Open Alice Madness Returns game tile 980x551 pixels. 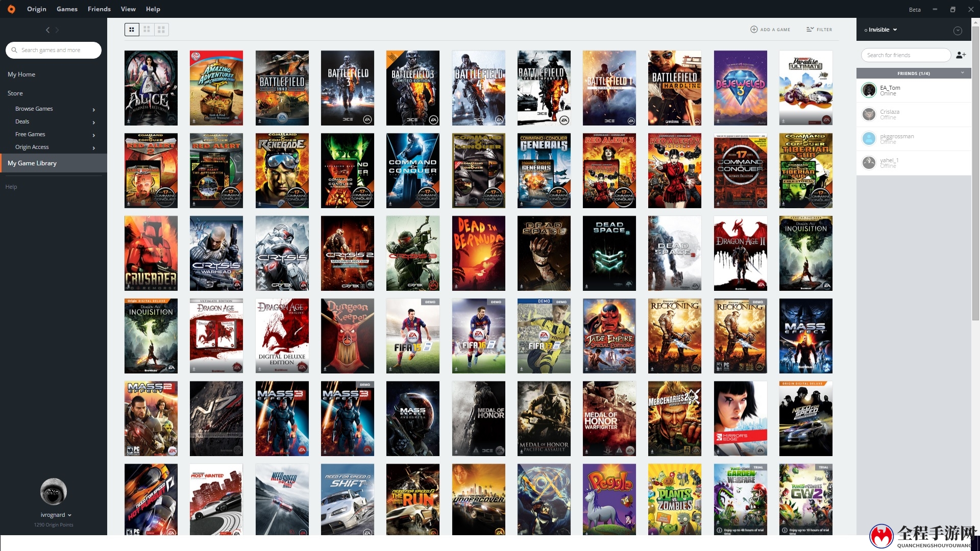click(x=151, y=88)
